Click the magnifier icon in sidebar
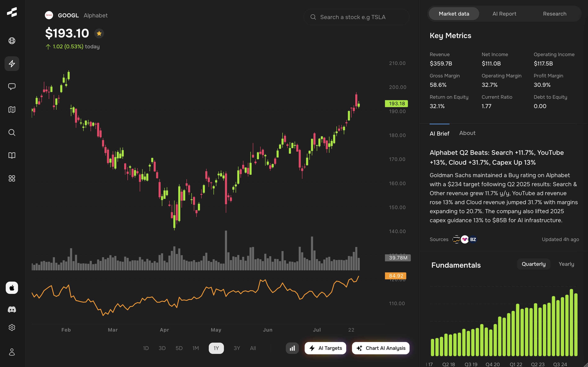588x367 pixels. click(x=12, y=133)
